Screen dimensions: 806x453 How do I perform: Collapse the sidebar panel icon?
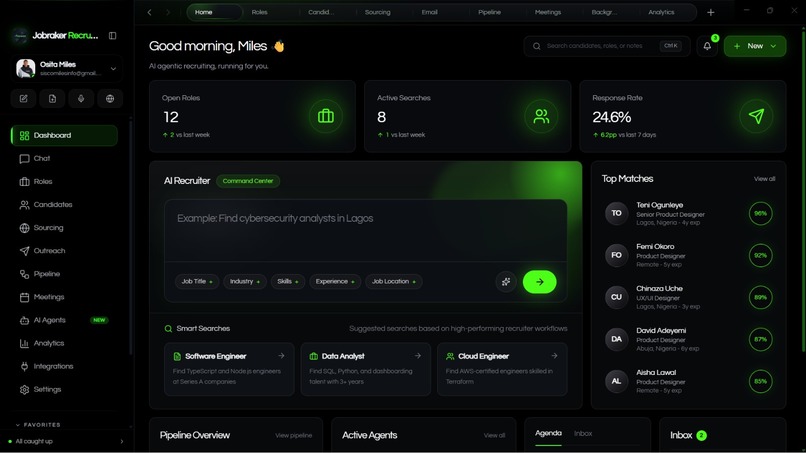click(112, 35)
